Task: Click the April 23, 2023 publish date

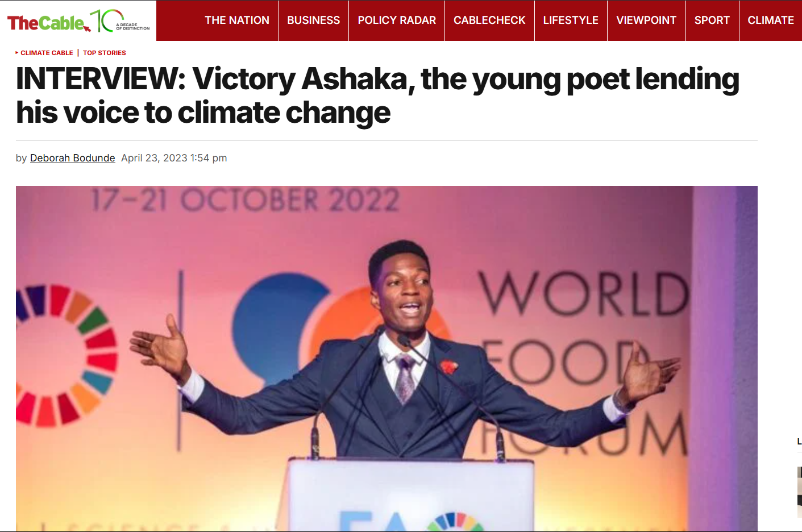Action: [x=174, y=158]
